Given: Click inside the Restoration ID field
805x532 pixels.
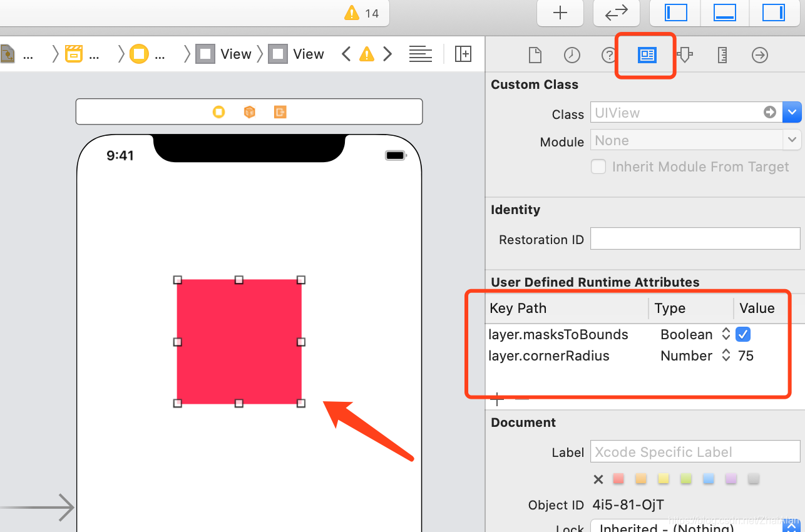Looking at the screenshot, I should [x=695, y=238].
